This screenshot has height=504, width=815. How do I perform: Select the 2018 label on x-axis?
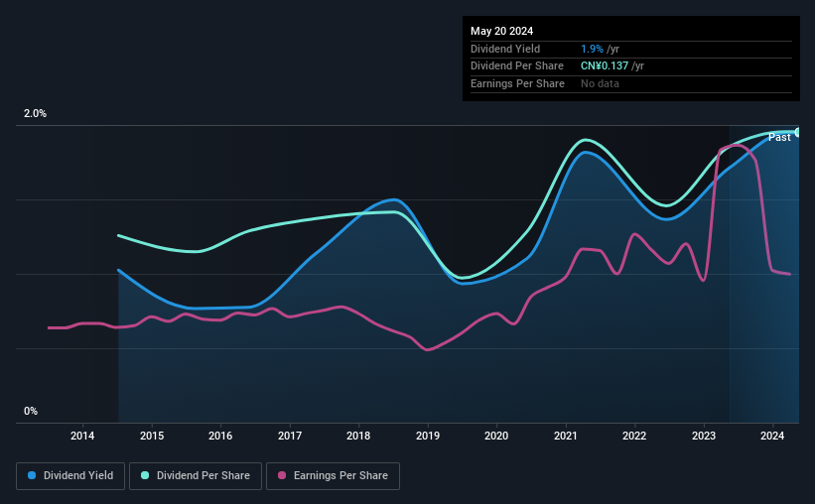pyautogui.click(x=358, y=436)
